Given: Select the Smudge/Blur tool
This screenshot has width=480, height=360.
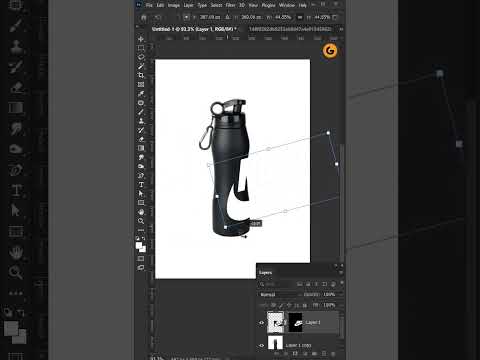Looking at the screenshot, I should click(x=141, y=157).
